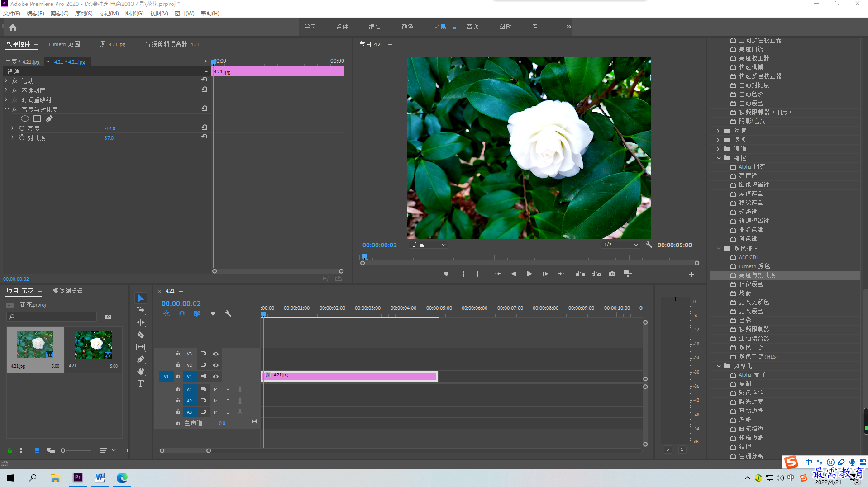Expand the 运动 effect properties

coord(6,80)
